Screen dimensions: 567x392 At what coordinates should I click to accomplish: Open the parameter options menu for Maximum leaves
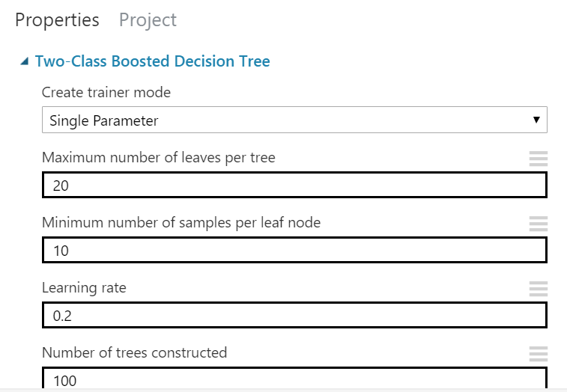[x=538, y=158]
